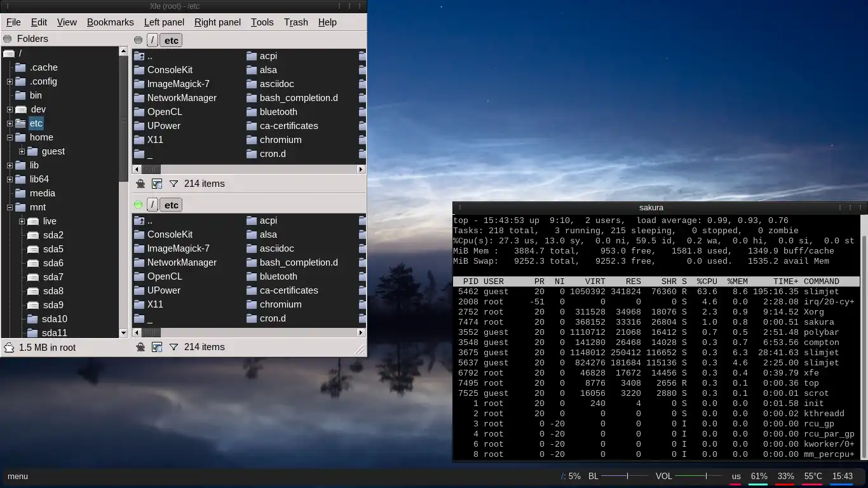Click the sda5 drive icon under mnt

click(33, 249)
